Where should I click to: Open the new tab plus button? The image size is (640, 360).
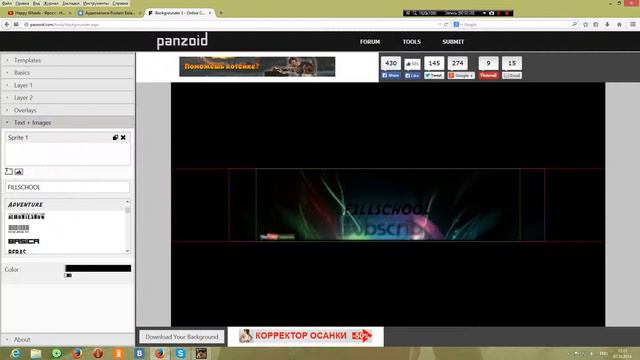(x=221, y=13)
